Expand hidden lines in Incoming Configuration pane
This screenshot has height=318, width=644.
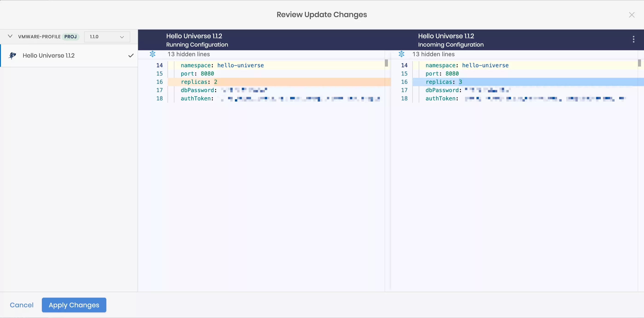point(401,54)
